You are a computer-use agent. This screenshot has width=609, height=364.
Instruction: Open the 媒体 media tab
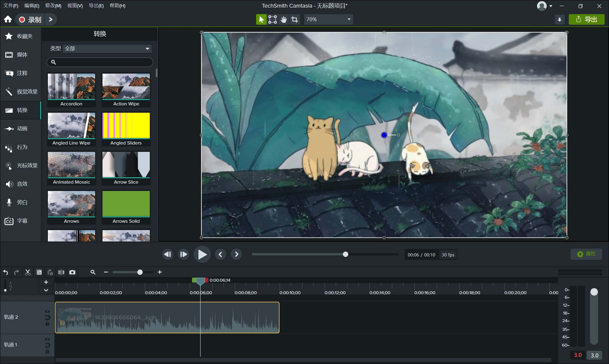(x=20, y=55)
